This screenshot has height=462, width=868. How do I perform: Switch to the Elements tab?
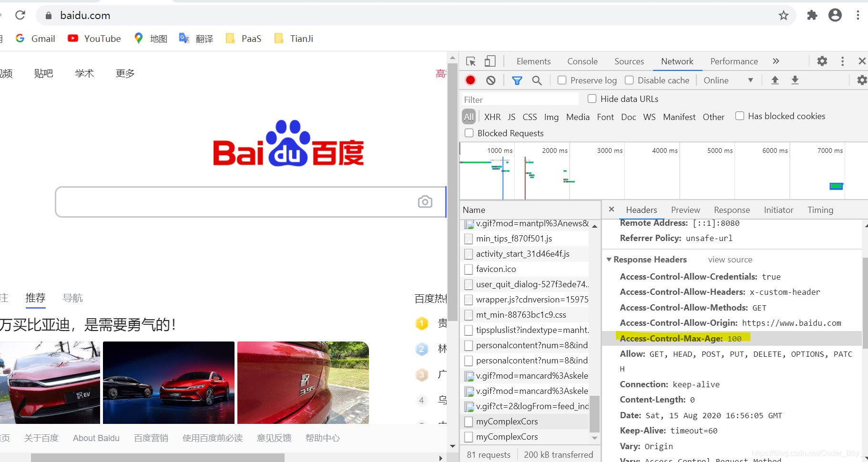(533, 61)
